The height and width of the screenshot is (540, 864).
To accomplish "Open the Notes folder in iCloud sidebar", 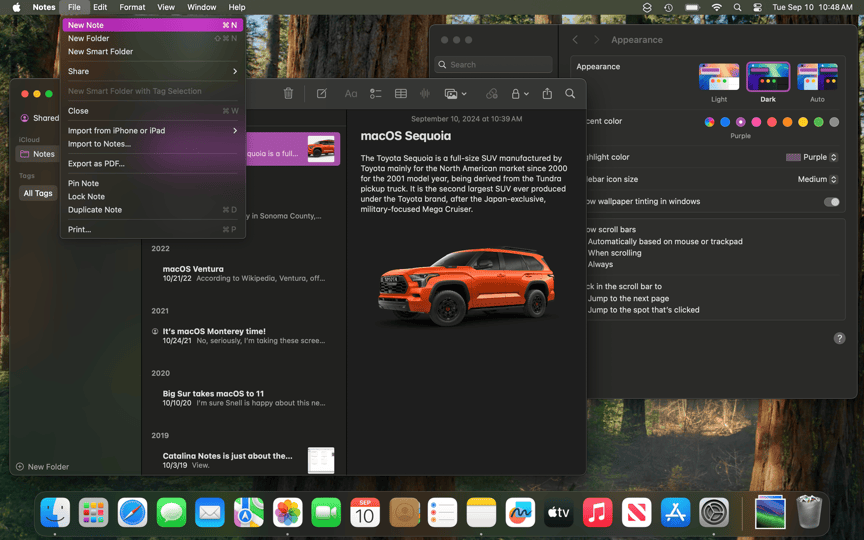I will [x=37, y=154].
